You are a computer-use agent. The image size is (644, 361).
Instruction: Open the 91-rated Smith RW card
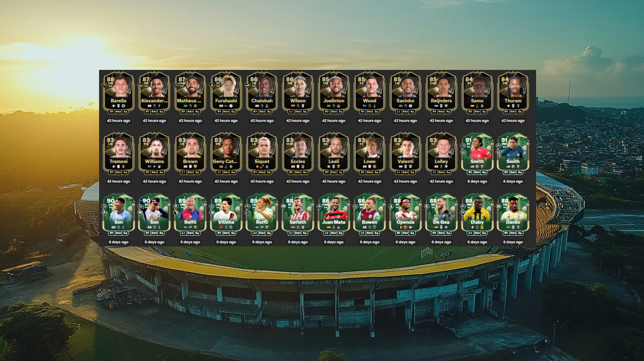513,154
